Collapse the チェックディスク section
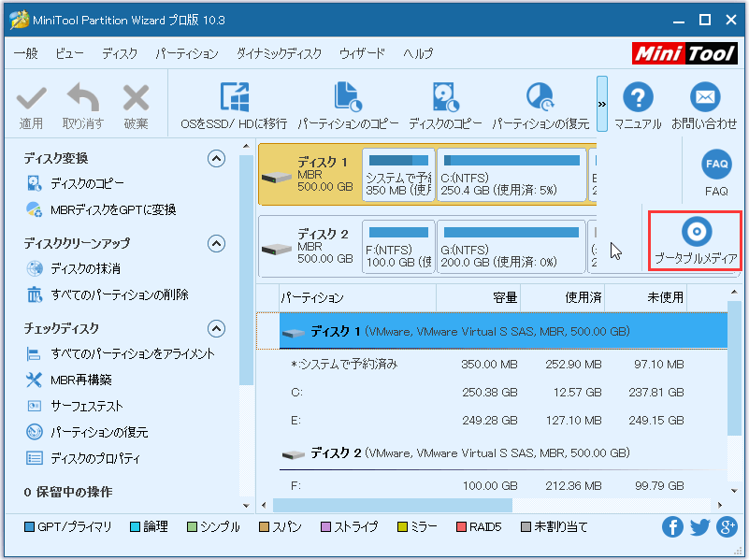 217,329
